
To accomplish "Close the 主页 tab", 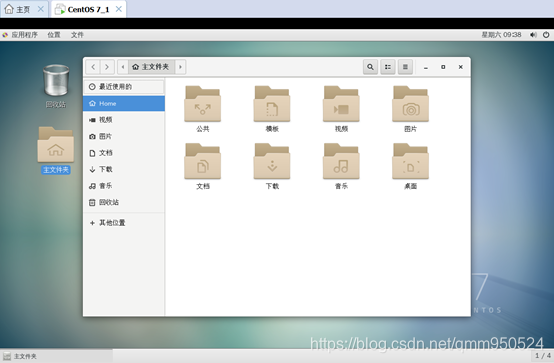I will [x=41, y=9].
